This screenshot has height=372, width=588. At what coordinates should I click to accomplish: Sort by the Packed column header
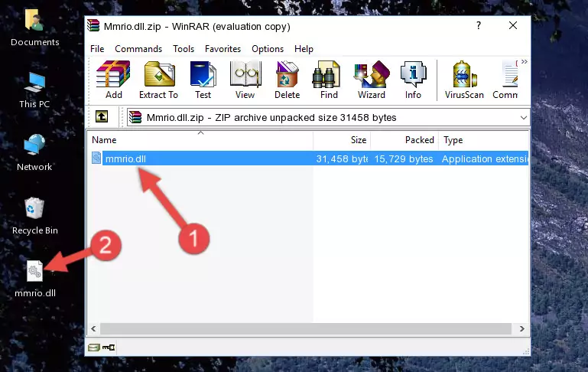(x=404, y=140)
